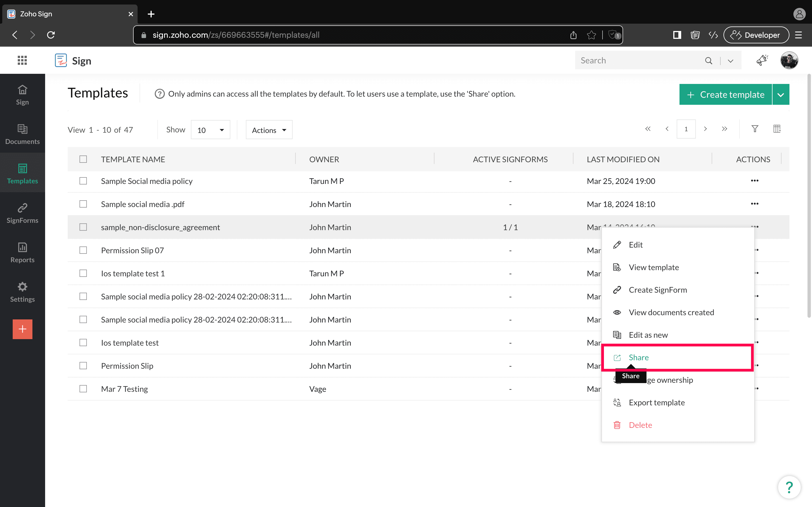Expand the Create template arrow dropdown
The height and width of the screenshot is (507, 812).
(x=781, y=95)
